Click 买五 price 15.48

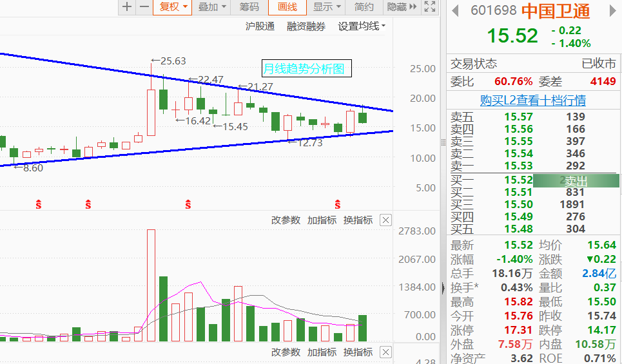click(x=518, y=229)
